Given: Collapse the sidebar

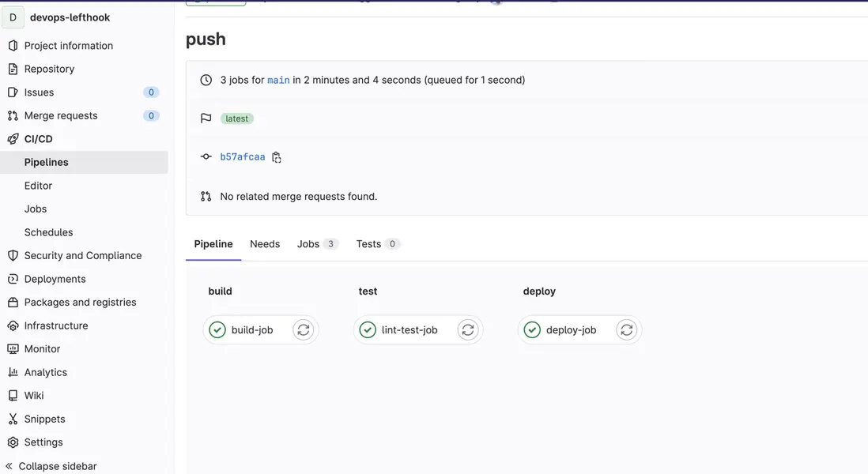Looking at the screenshot, I should (x=51, y=466).
